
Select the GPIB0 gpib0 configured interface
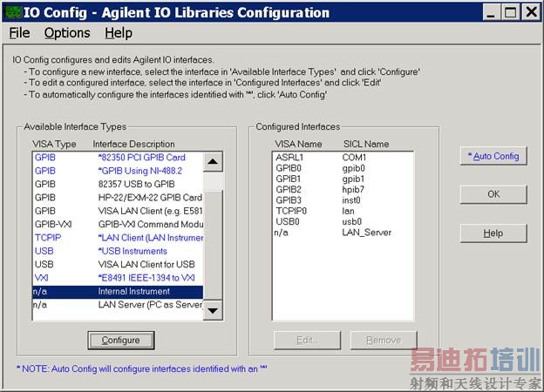(343, 168)
